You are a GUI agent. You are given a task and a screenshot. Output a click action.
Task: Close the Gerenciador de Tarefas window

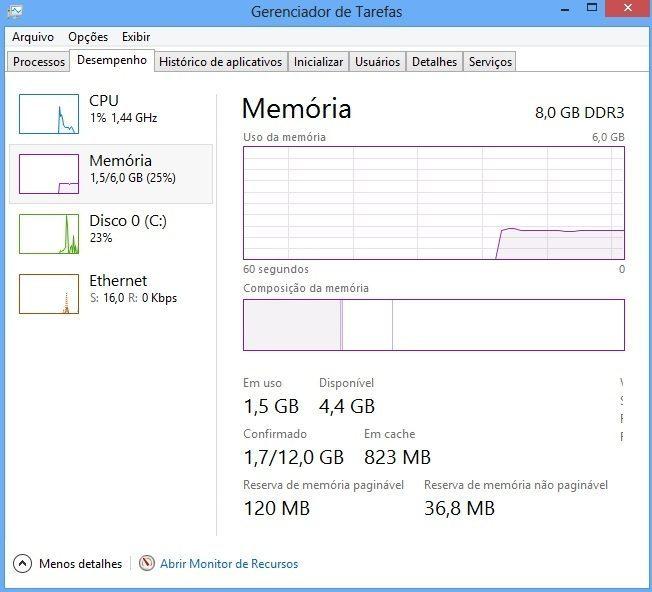pos(628,10)
